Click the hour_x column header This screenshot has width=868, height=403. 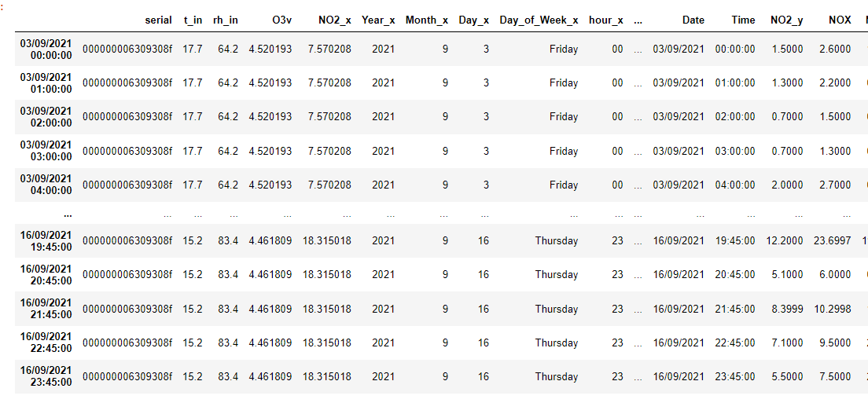tap(606, 20)
